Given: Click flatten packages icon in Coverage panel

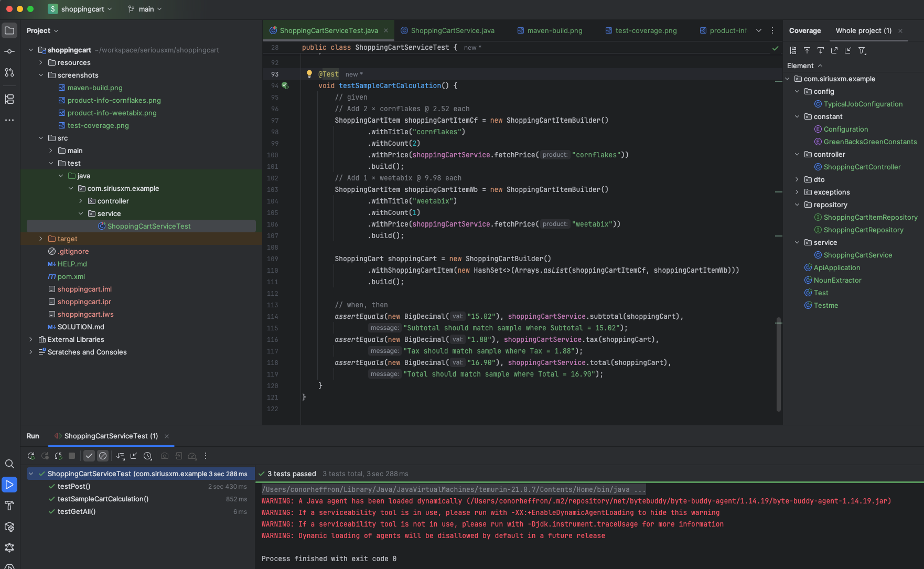Looking at the screenshot, I should [793, 50].
